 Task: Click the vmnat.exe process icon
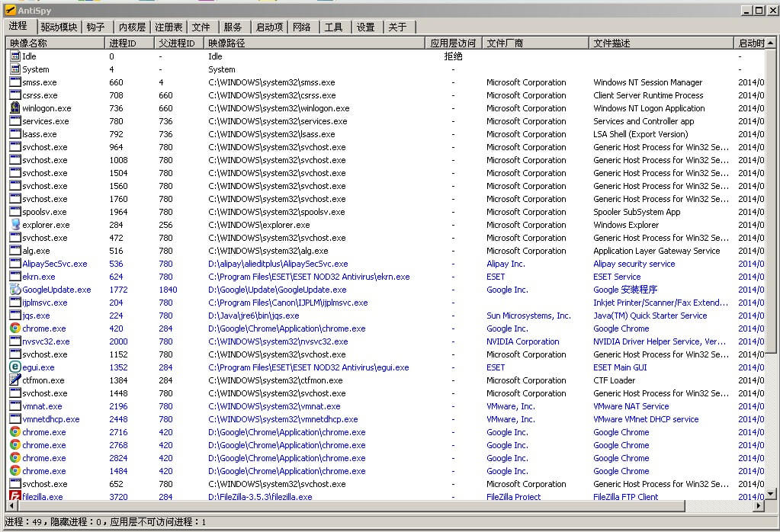[x=15, y=405]
